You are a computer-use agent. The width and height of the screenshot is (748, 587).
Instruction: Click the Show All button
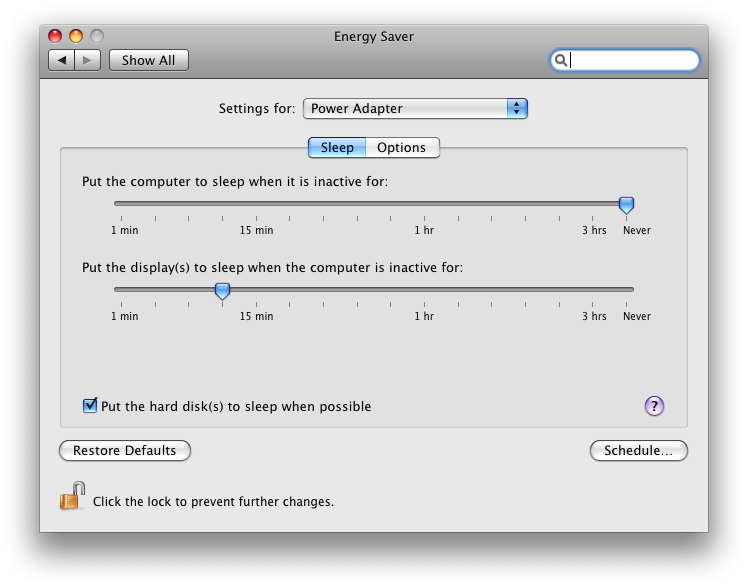[x=148, y=61]
